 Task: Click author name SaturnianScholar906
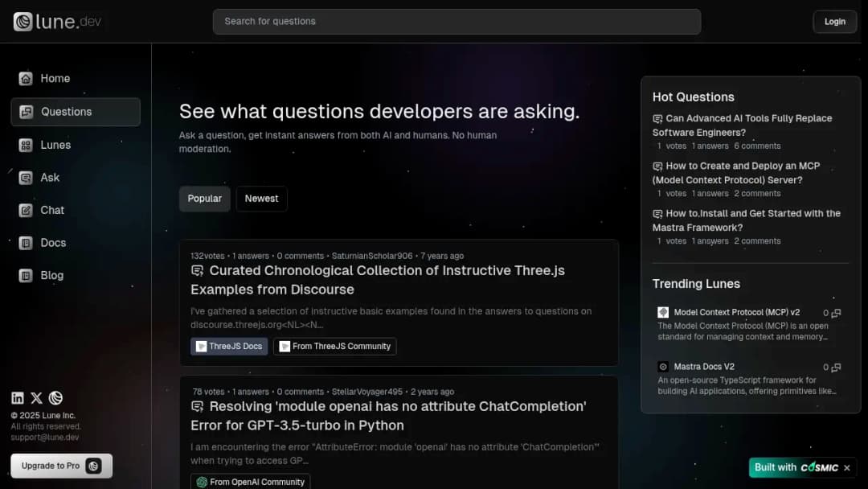coord(372,256)
